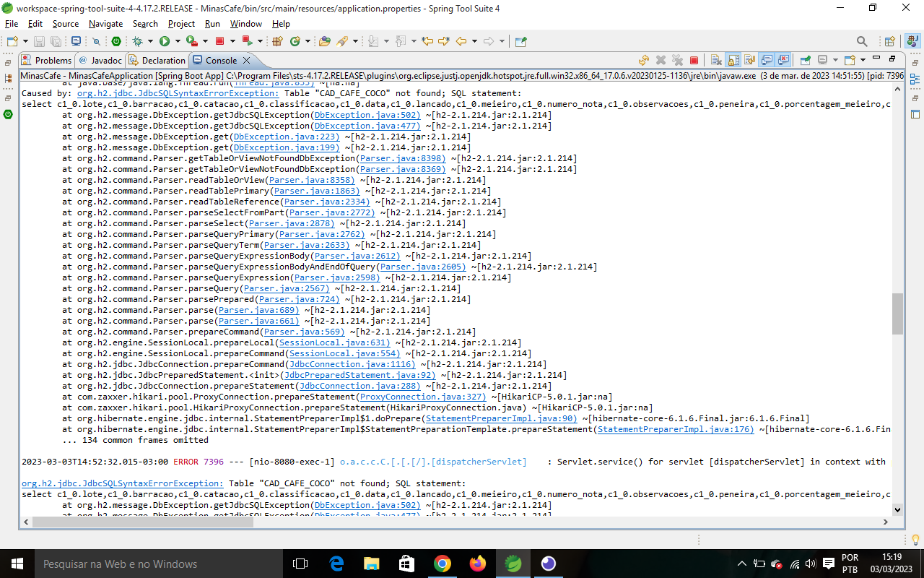This screenshot has width=924, height=578.
Task: Switch to the Spring perspective icon
Action: pyautogui.click(x=914, y=41)
